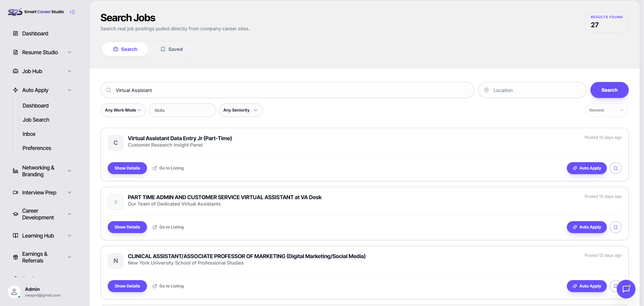Click the Career Development graduation cap icon
This screenshot has height=306, width=644.
click(x=16, y=214)
